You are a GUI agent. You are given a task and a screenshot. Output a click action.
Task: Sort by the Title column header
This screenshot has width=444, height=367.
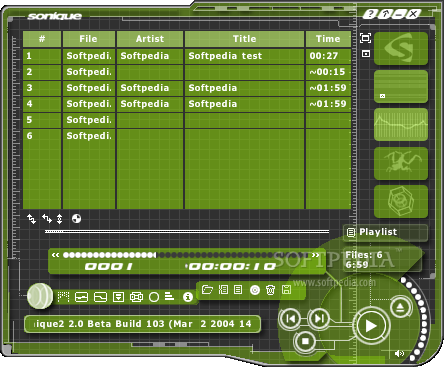(x=245, y=39)
